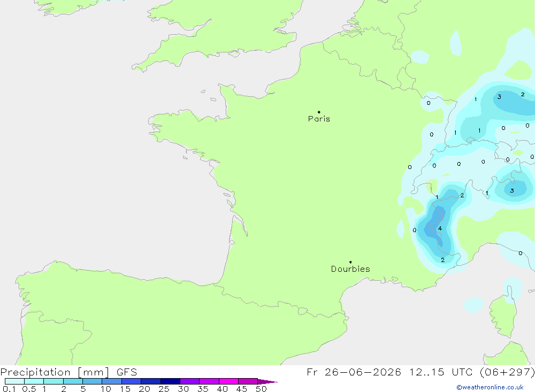The height and width of the screenshot is (392, 535).
Task: Select the black dot marking Paris
Action: [x=319, y=112]
